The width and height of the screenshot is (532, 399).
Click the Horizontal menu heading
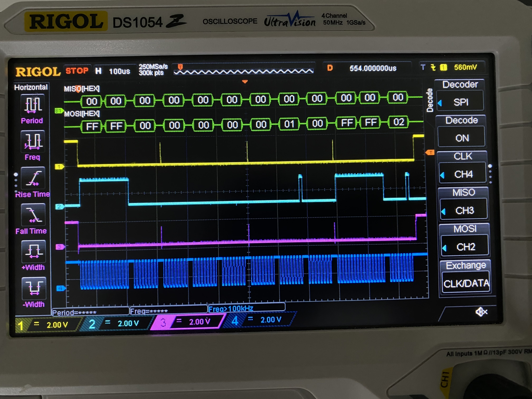(31, 87)
